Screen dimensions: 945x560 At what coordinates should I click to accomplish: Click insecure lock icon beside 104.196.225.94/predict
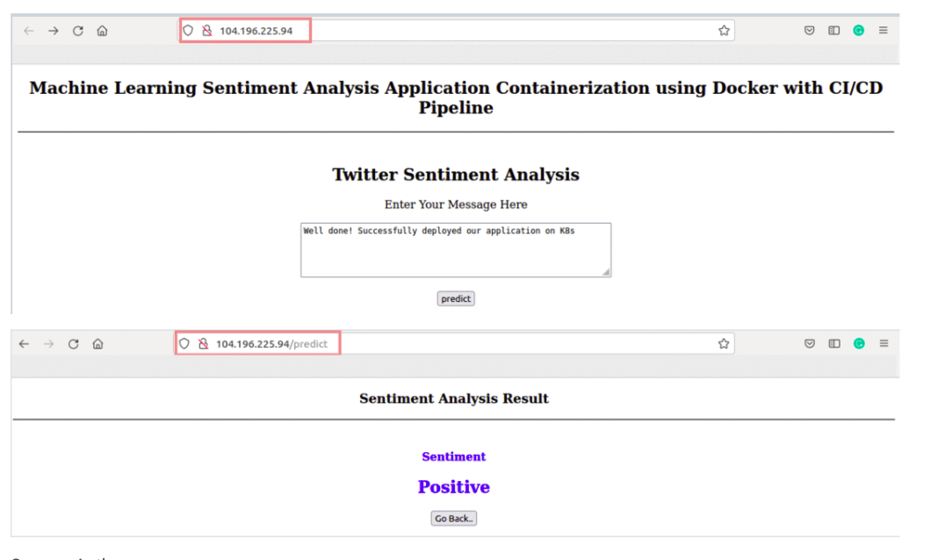[203, 344]
